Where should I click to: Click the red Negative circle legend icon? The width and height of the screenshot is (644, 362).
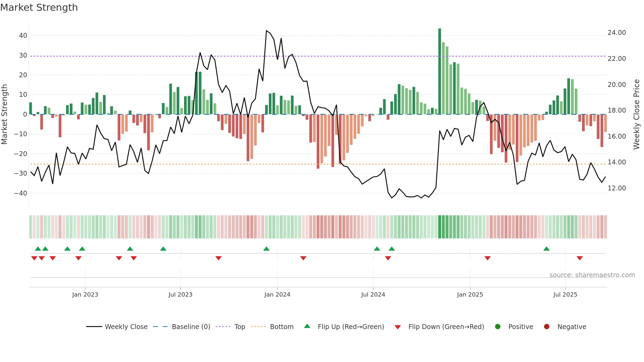click(547, 327)
